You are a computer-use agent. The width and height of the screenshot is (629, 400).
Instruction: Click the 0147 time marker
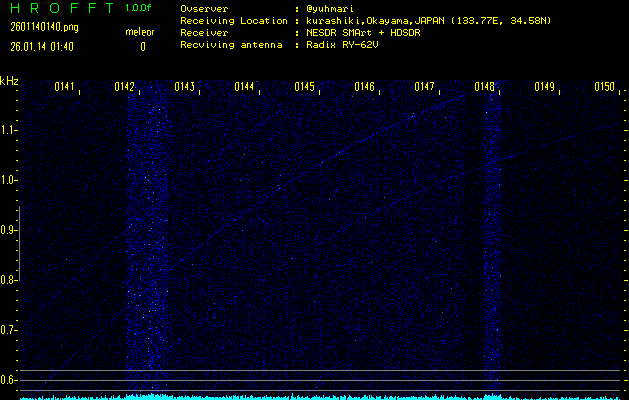pos(424,87)
